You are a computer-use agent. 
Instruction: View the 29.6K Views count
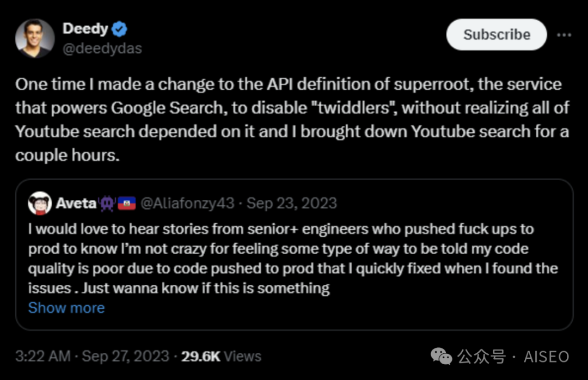click(221, 356)
